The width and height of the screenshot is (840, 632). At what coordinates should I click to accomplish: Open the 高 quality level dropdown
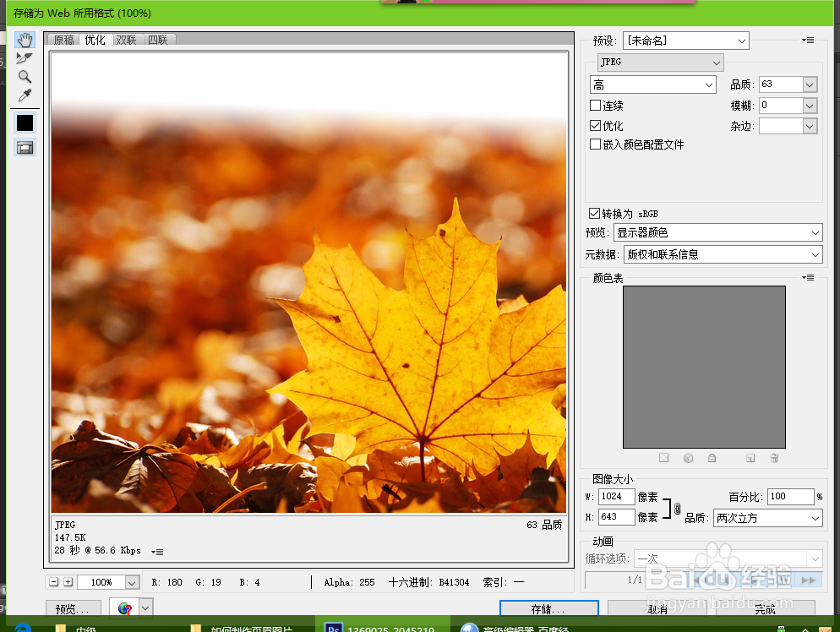pos(653,84)
